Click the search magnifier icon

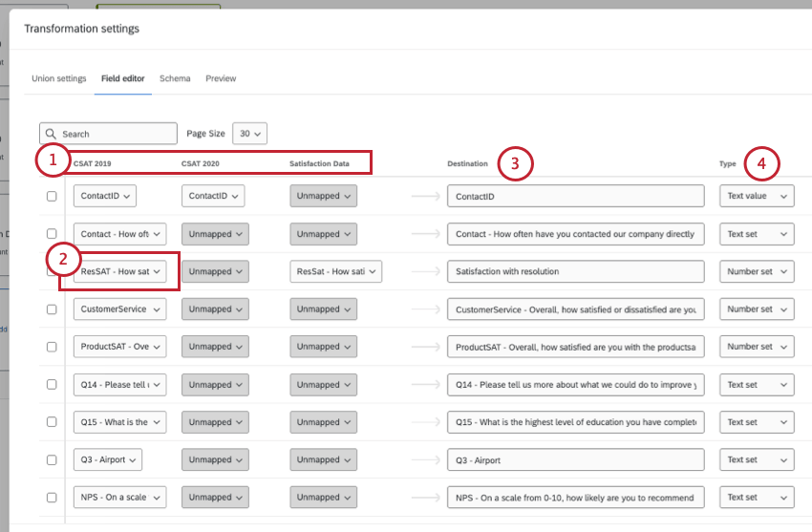[52, 135]
